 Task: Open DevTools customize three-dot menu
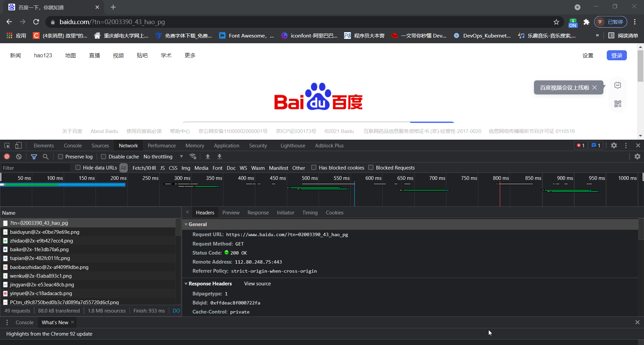[x=626, y=145]
